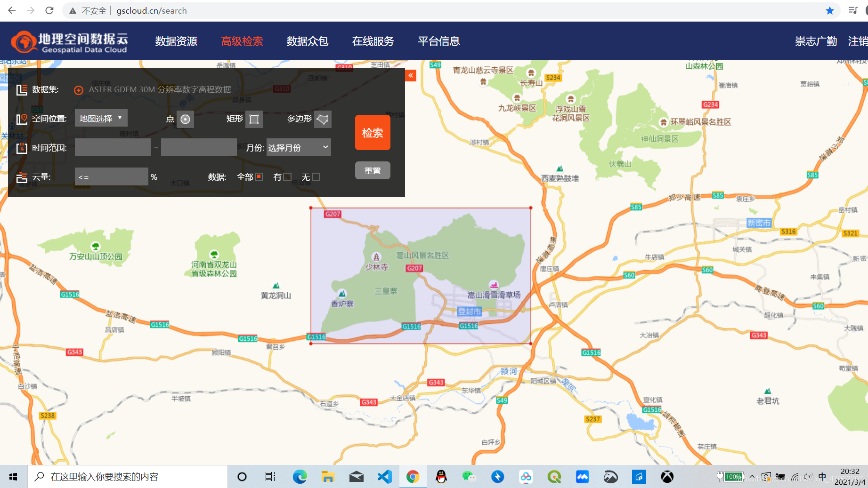
Task: Click the end date input field
Action: click(x=199, y=147)
